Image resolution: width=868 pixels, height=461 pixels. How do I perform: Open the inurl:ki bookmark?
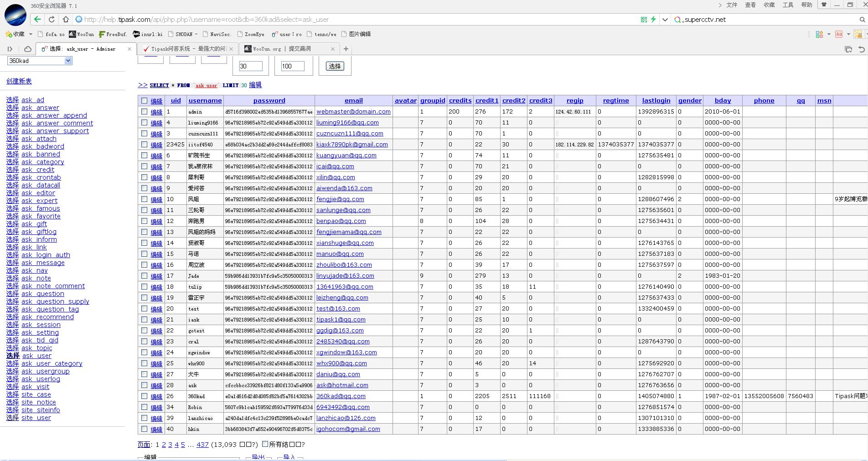tap(147, 34)
